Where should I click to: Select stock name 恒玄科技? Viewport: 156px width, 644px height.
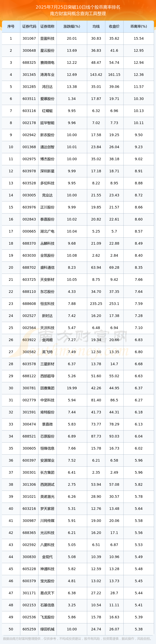coord(47,304)
